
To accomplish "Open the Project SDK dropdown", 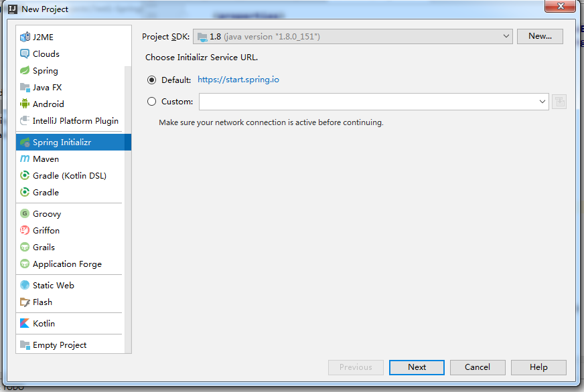I will coord(352,36).
